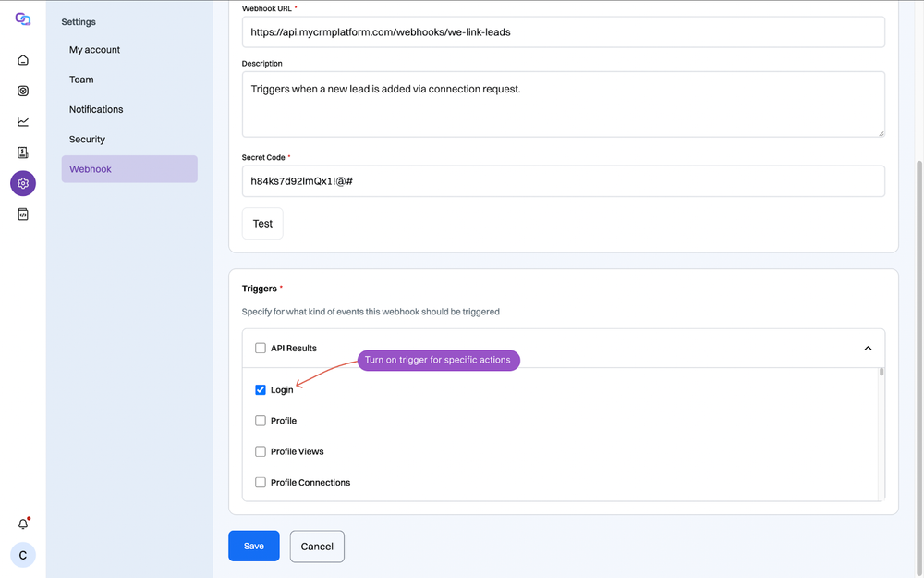Click the purple Settings gear icon
Image resolution: width=924 pixels, height=578 pixels.
click(22, 183)
